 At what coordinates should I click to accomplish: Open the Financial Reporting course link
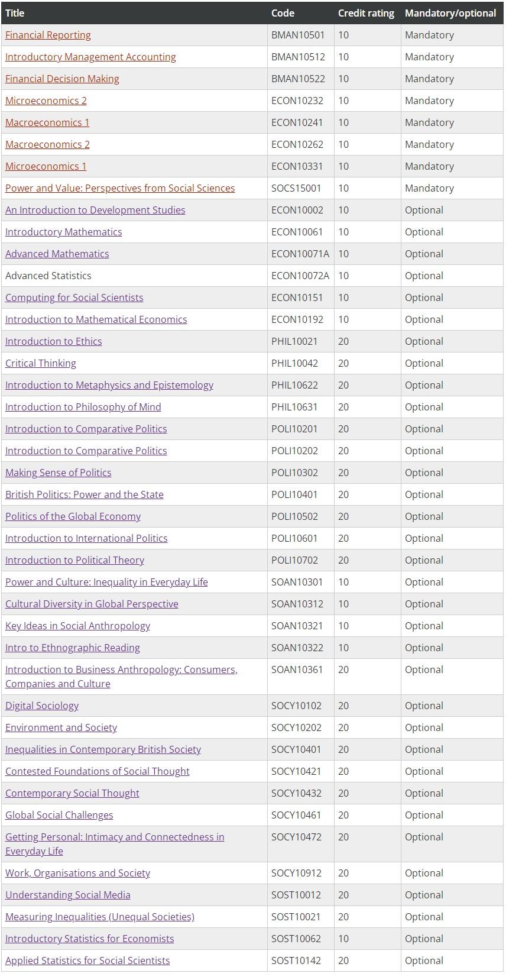tap(48, 35)
